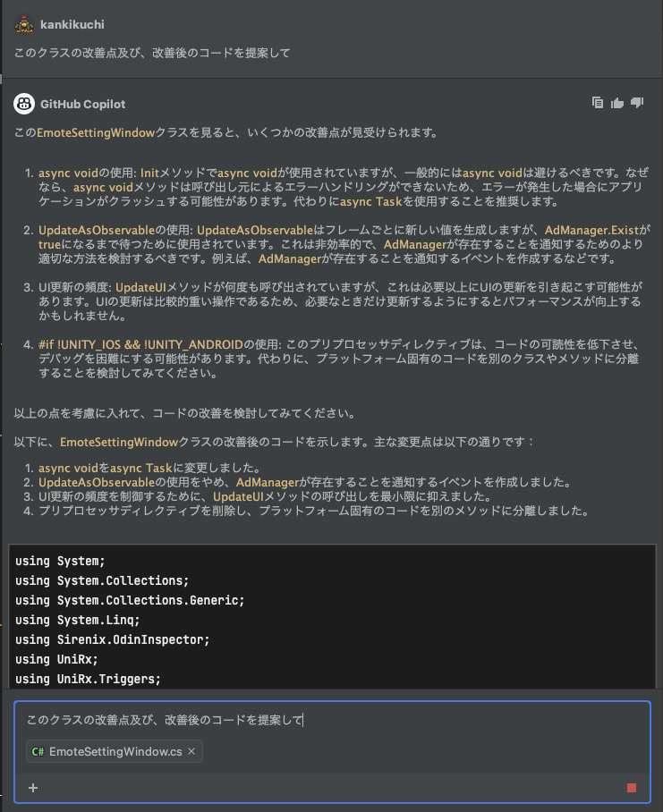Image resolution: width=663 pixels, height=812 pixels.
Task: Click 'using System.Linq;' code line
Action: 78,620
